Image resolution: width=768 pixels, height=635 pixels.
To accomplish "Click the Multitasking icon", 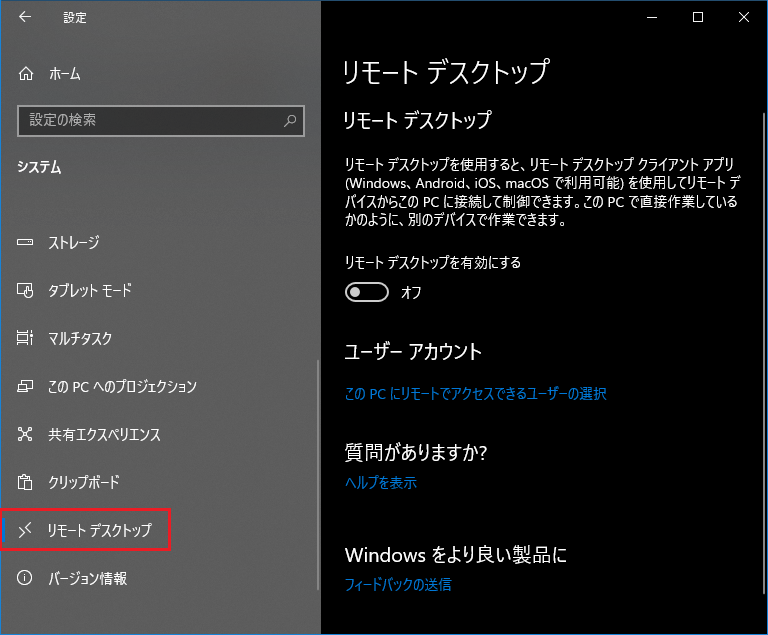I will (27, 339).
